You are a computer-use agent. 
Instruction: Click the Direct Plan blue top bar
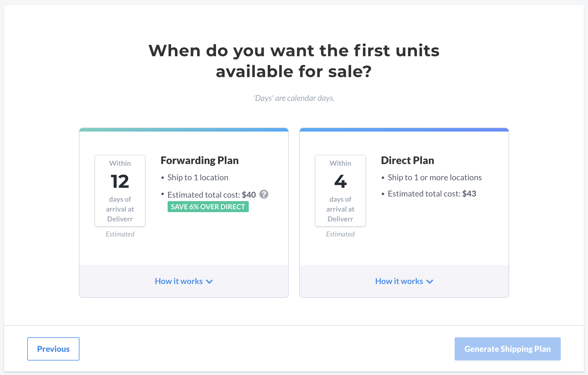coord(404,130)
